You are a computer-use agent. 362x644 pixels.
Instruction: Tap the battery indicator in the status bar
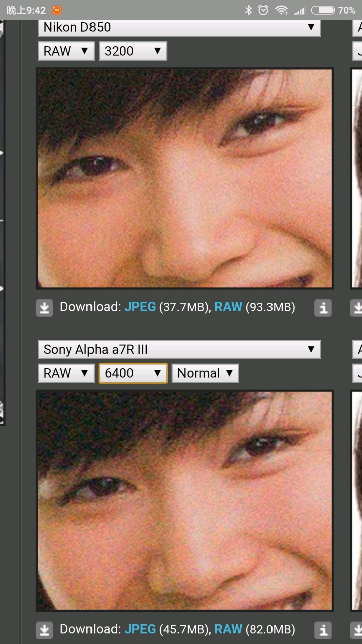click(323, 10)
